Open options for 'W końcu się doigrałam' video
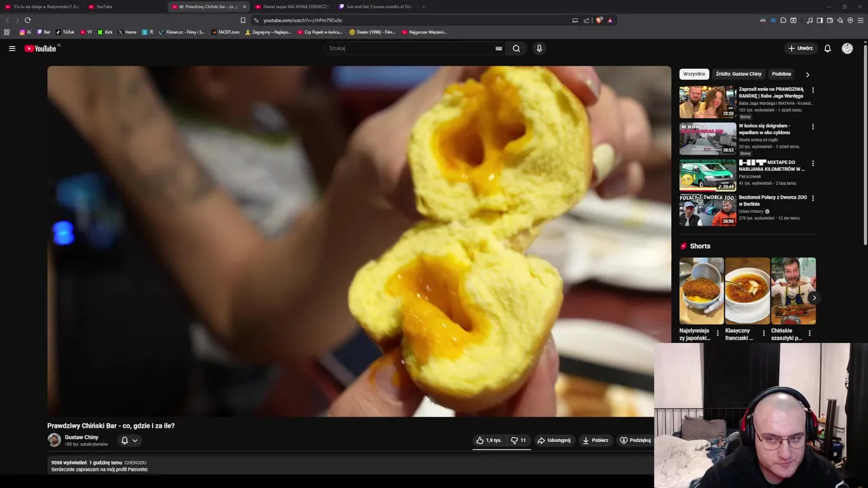This screenshot has height=488, width=868. click(813, 127)
